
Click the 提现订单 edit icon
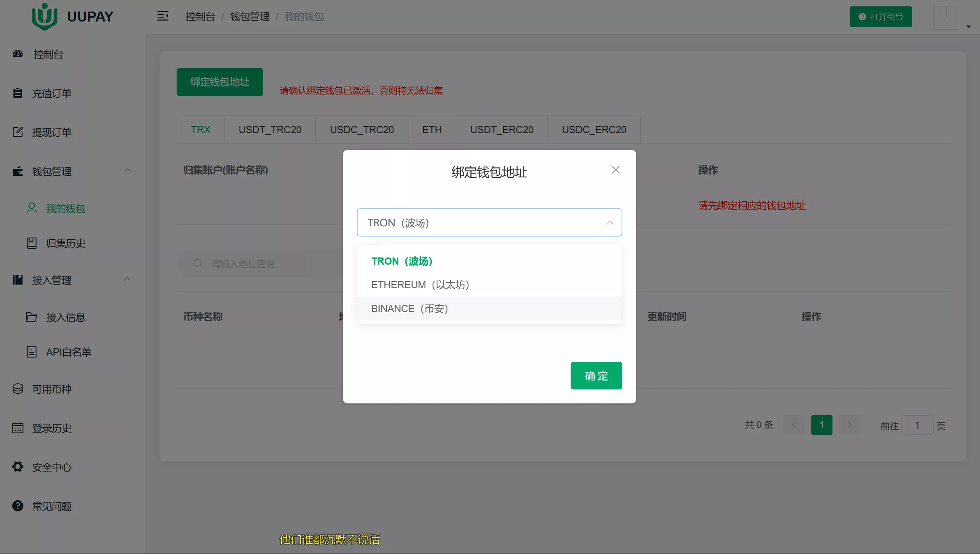pyautogui.click(x=18, y=132)
